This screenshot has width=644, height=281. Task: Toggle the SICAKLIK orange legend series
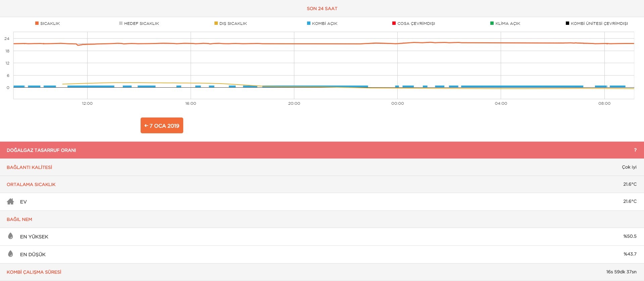click(x=47, y=24)
